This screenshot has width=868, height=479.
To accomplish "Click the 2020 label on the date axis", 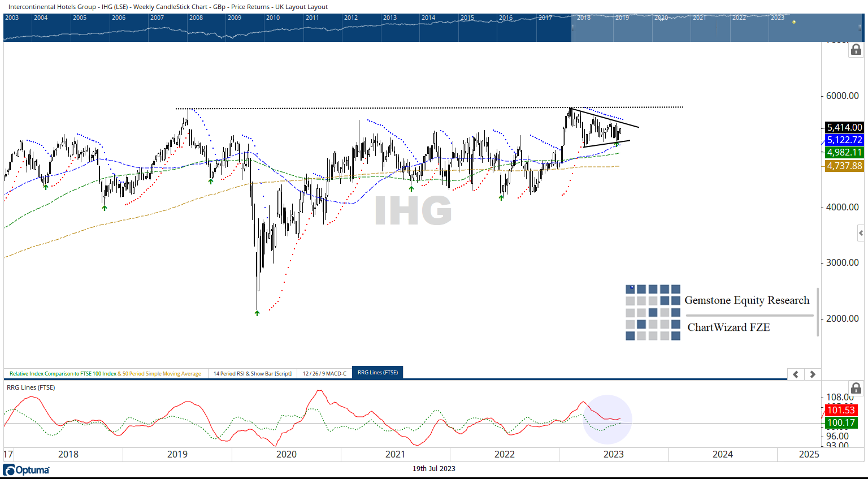I will pos(287,454).
